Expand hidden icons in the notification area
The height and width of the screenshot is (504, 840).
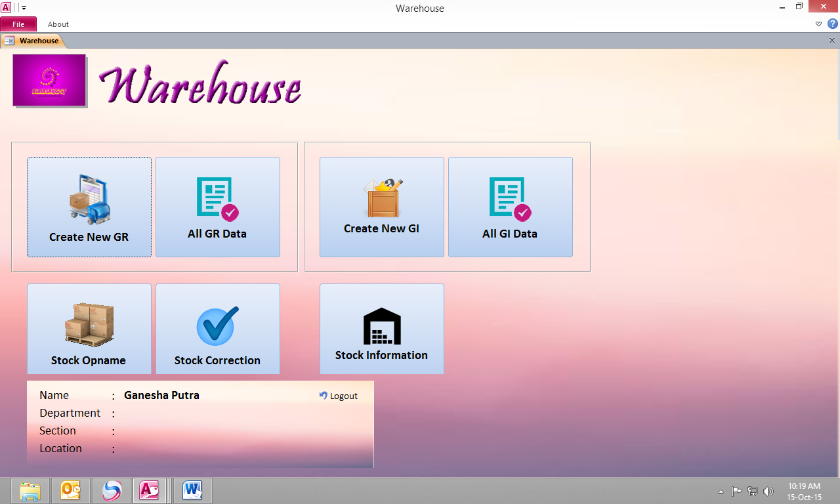[x=720, y=490]
